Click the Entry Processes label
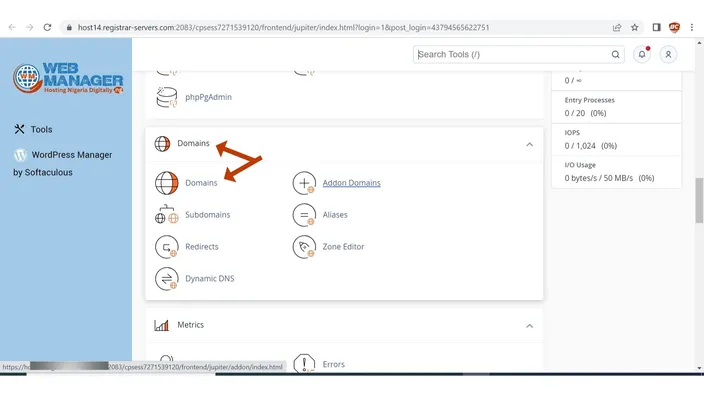Image resolution: width=704 pixels, height=396 pixels. pyautogui.click(x=590, y=100)
